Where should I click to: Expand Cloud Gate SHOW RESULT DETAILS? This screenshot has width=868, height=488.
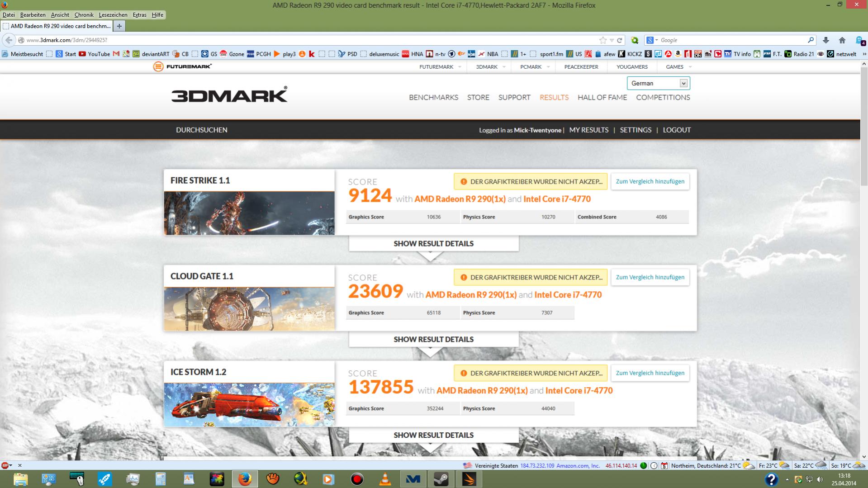(x=433, y=339)
